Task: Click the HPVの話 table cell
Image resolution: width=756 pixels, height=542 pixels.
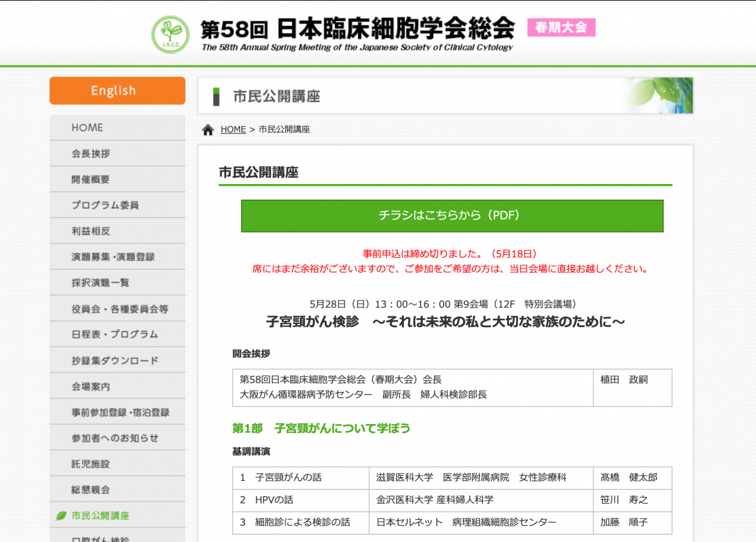Action: click(x=301, y=500)
